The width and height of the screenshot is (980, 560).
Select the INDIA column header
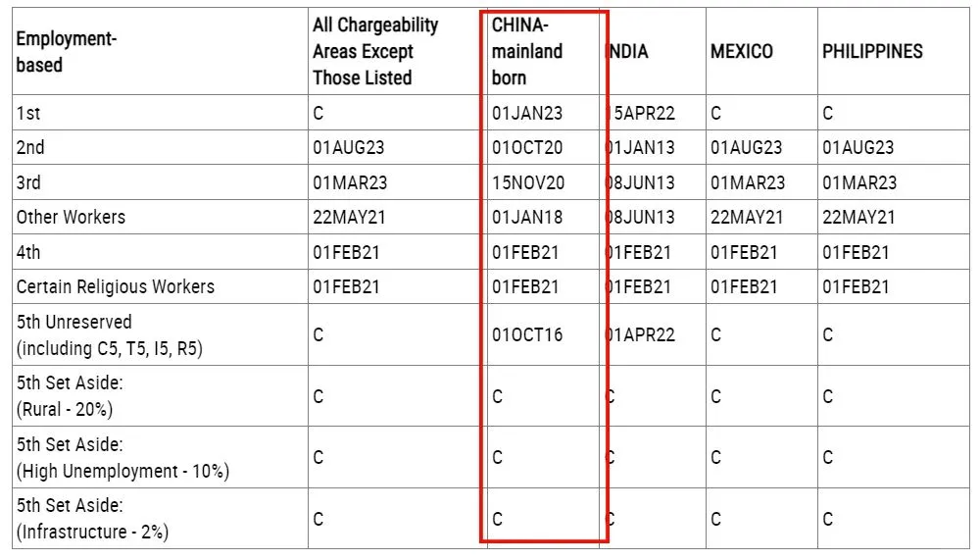coord(628,51)
